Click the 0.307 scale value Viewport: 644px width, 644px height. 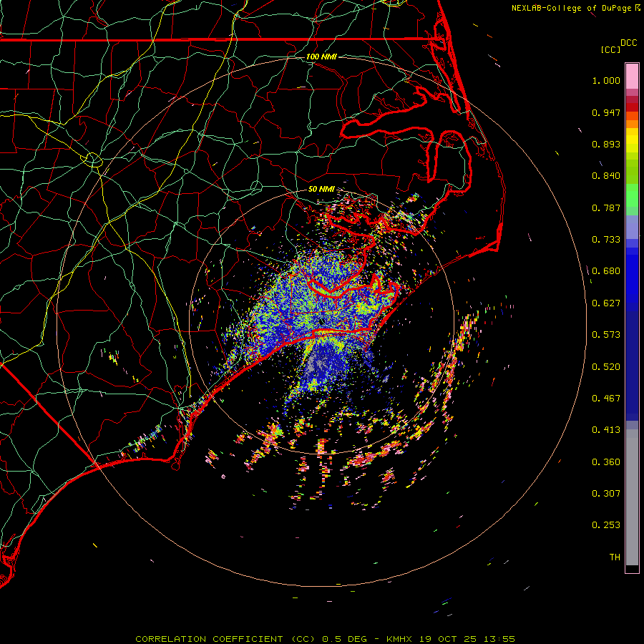tap(606, 494)
